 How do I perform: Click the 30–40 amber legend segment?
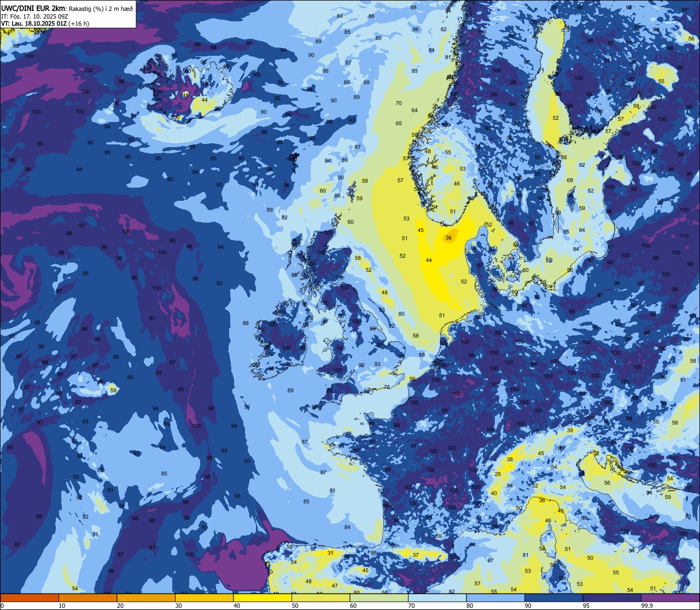204,598
